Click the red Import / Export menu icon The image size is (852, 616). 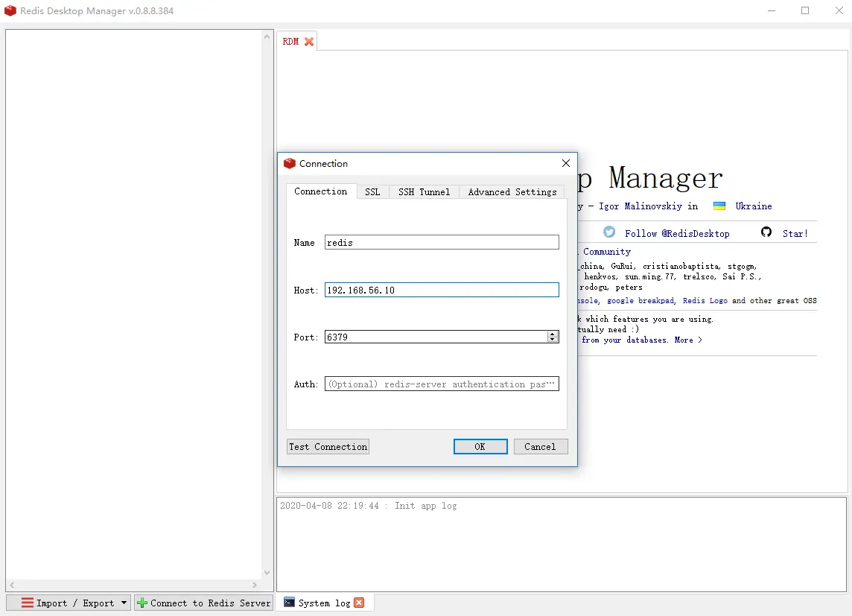click(27, 603)
